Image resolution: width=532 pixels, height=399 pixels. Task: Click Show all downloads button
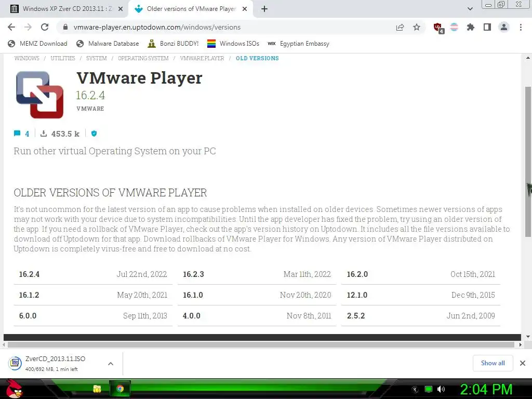[x=493, y=363]
